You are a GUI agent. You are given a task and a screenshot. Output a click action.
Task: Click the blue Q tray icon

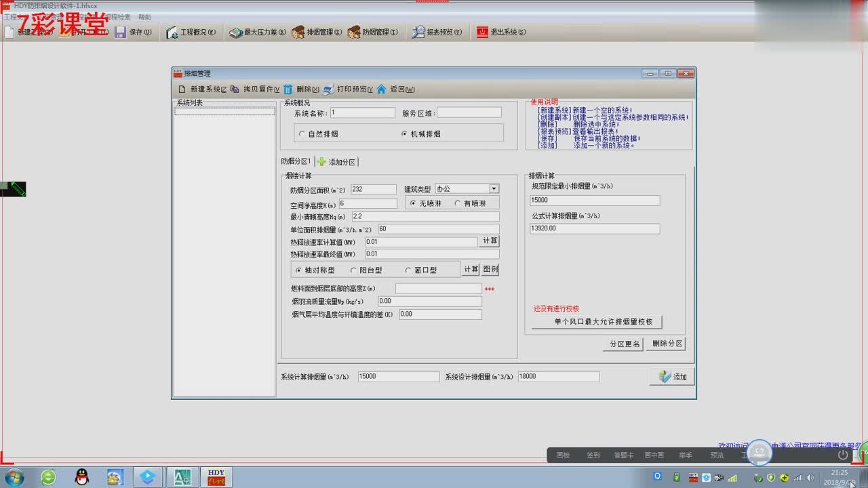click(x=657, y=476)
